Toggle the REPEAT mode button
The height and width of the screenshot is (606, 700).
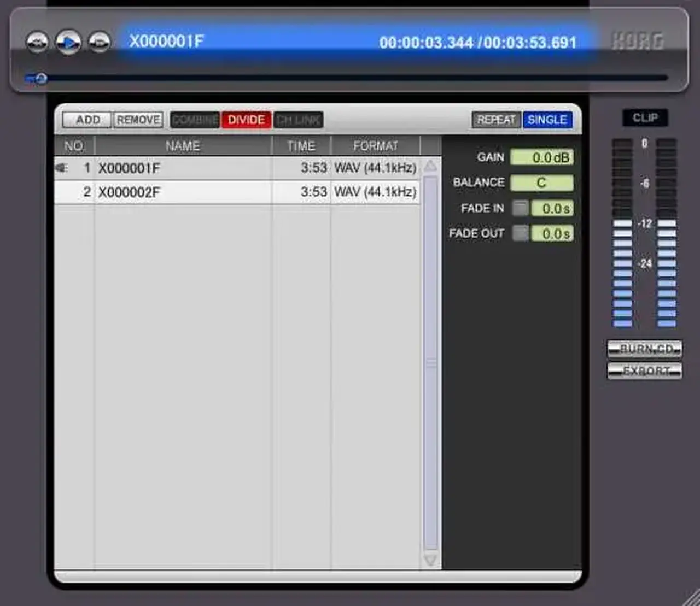point(496,120)
